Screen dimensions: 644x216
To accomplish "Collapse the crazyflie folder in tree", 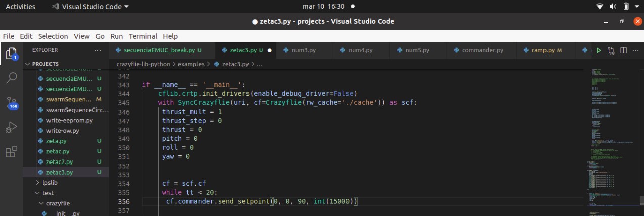I will [58, 203].
